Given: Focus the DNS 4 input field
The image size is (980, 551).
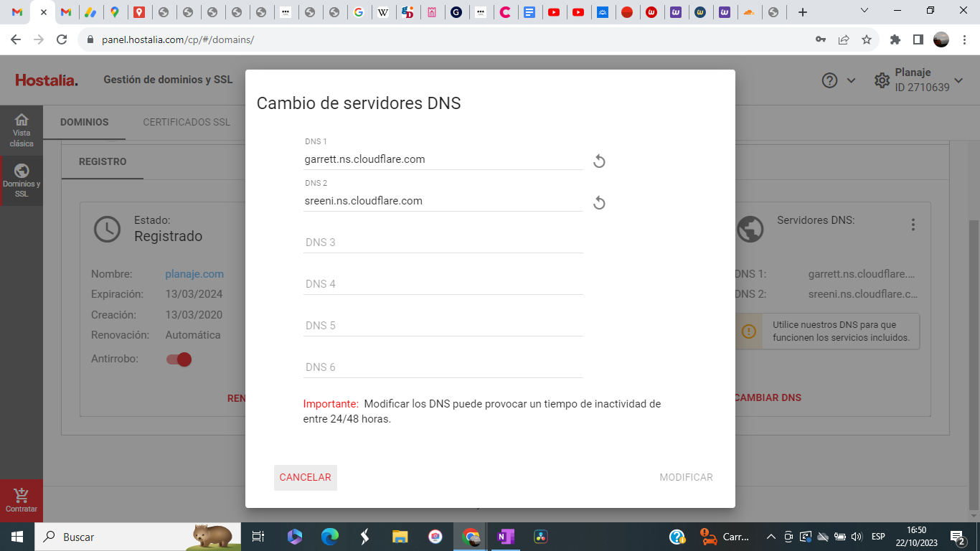Looking at the screenshot, I should pyautogui.click(x=443, y=284).
